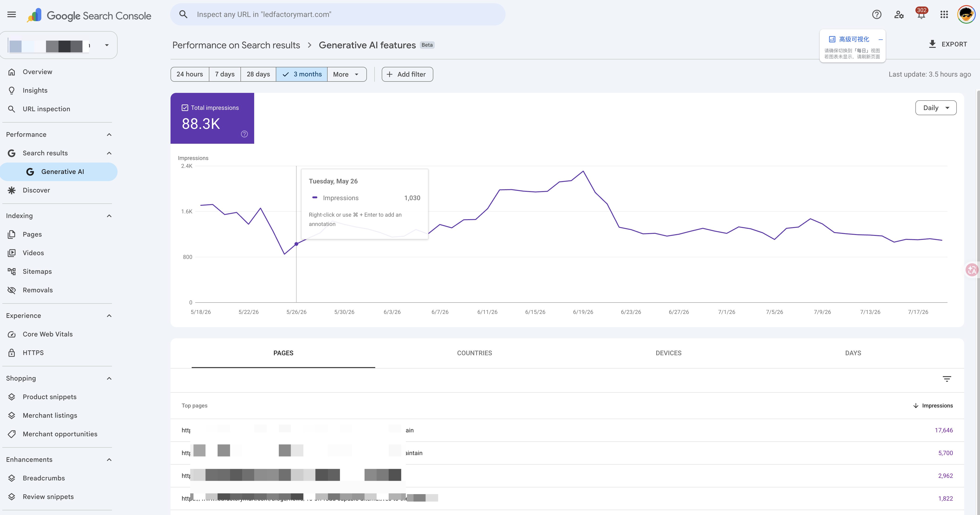This screenshot has width=980, height=515.
Task: Open the Google apps grid
Action: pos(944,14)
